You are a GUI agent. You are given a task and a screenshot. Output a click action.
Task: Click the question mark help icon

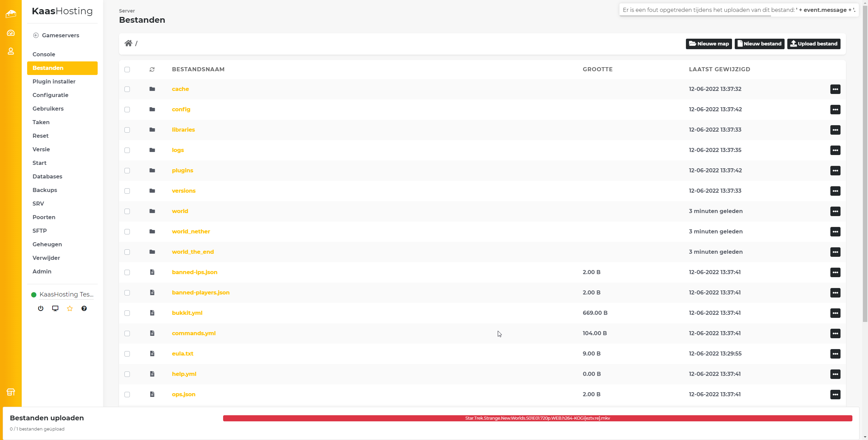pos(84,308)
